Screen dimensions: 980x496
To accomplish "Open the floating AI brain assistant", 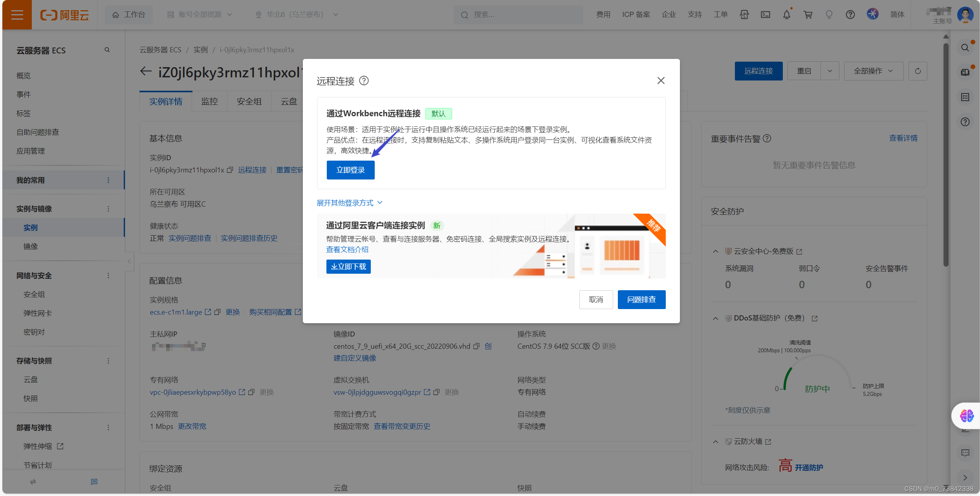I will [966, 416].
